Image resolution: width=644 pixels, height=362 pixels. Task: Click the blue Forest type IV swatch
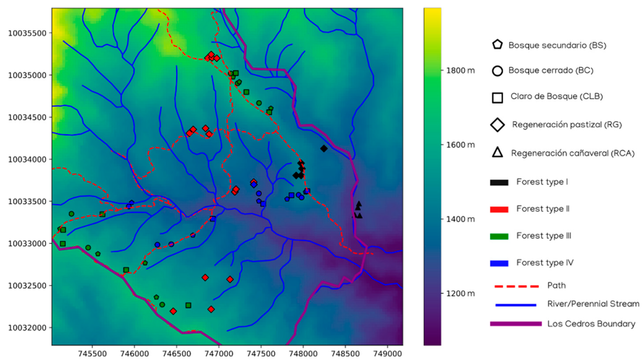click(499, 263)
